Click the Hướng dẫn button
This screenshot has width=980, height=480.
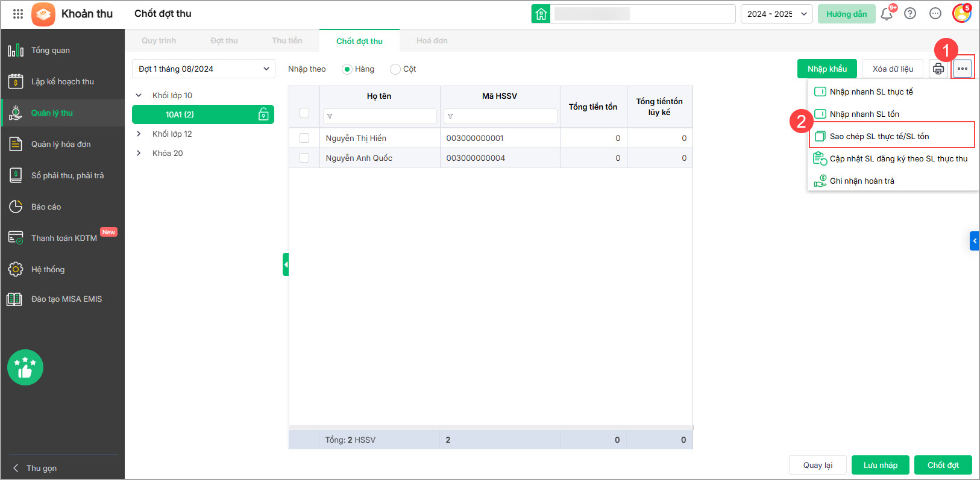tap(846, 14)
